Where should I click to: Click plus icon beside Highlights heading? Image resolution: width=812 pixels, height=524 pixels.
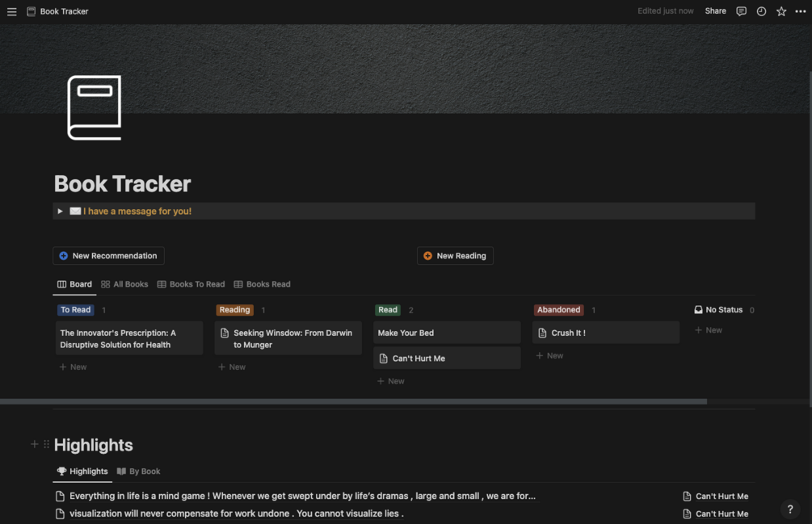(x=35, y=444)
